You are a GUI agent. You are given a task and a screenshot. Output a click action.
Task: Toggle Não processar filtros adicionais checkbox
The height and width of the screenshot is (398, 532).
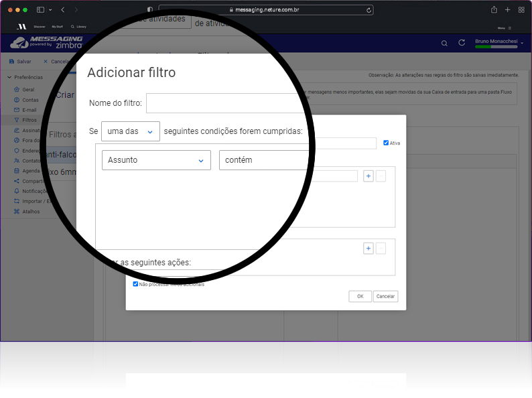click(x=135, y=284)
